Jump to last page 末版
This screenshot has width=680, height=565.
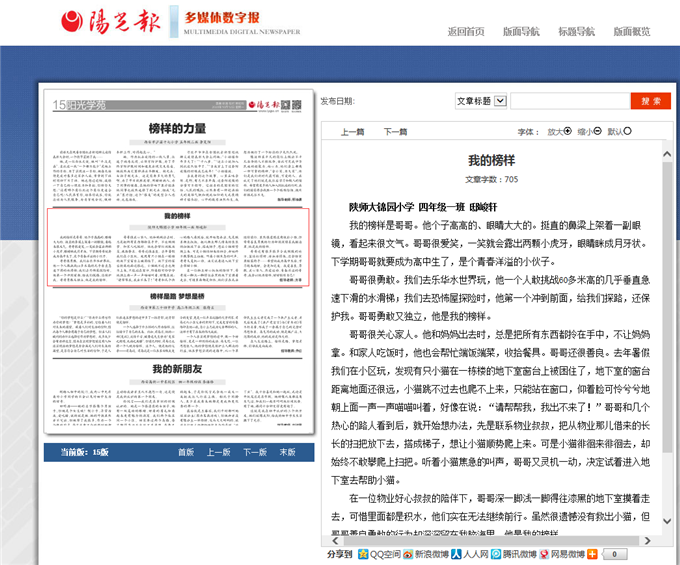click(x=287, y=452)
